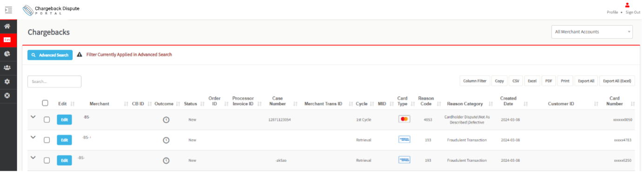Expand the row details for card xxxxx6250
The height and width of the screenshot is (173, 644).
point(33,158)
